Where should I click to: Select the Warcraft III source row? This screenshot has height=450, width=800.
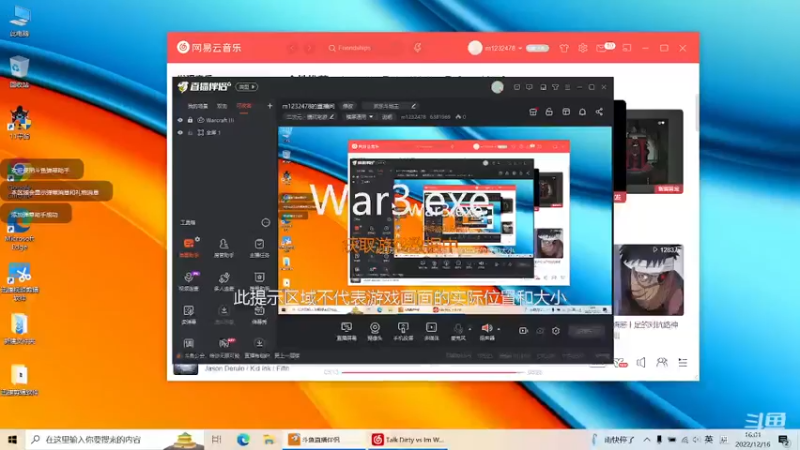point(224,120)
